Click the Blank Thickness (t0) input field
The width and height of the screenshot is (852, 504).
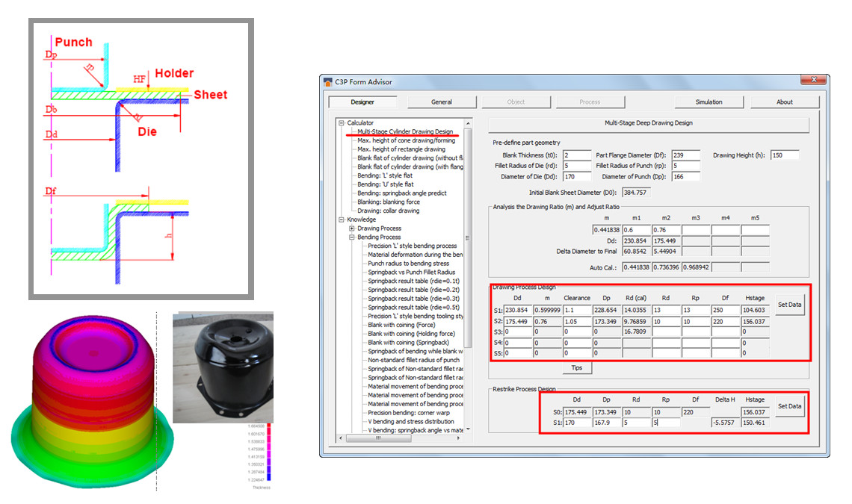tap(578, 155)
